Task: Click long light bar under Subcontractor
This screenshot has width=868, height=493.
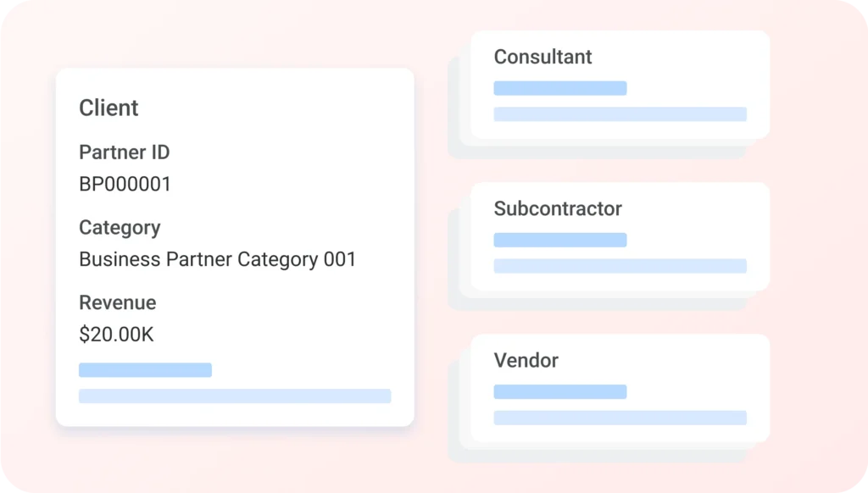Action: (620, 266)
